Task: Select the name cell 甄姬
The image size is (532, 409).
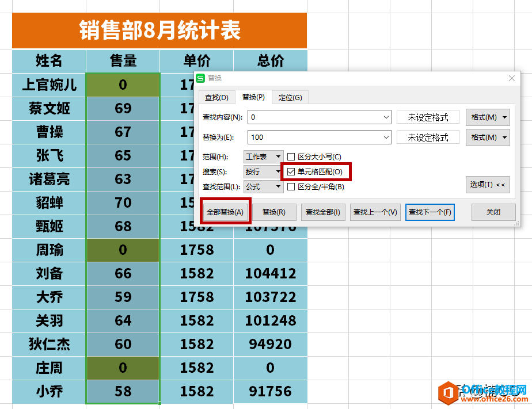Action: (49, 226)
